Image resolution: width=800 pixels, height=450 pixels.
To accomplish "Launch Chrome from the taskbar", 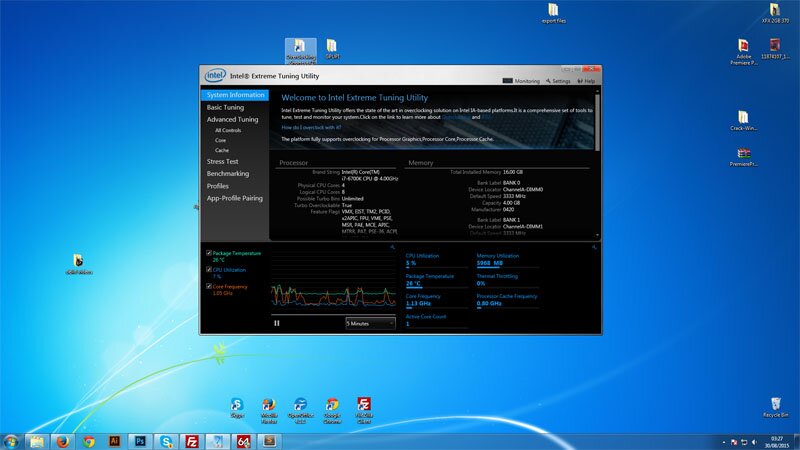I will (x=89, y=441).
